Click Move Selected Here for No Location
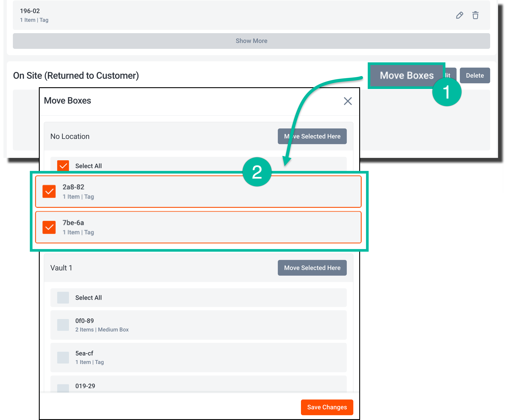Viewport: 505px width, 420px height. 312,136
